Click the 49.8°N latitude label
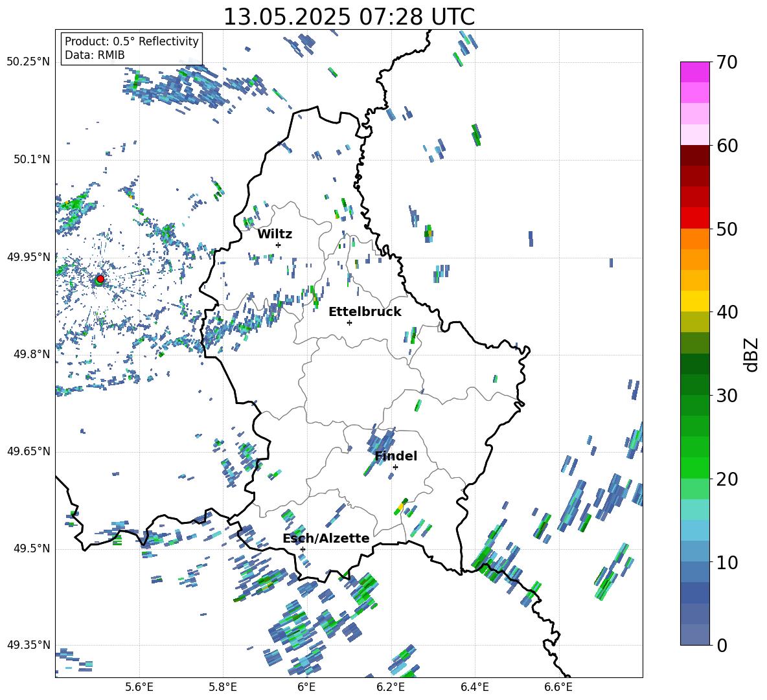Viewport: 767px width, 700px height. [31, 354]
